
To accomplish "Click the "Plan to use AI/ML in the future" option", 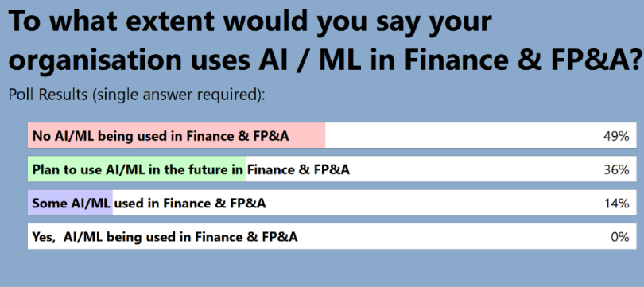I will (332, 169).
